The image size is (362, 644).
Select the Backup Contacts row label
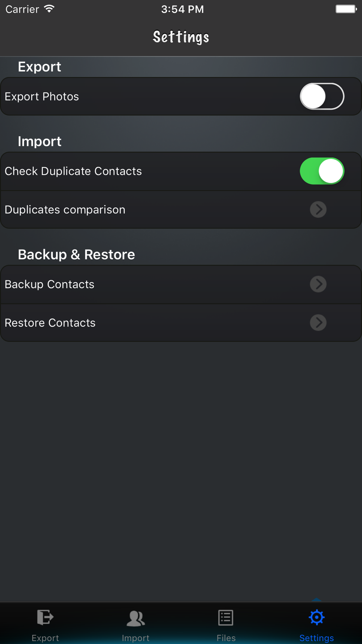coord(50,284)
